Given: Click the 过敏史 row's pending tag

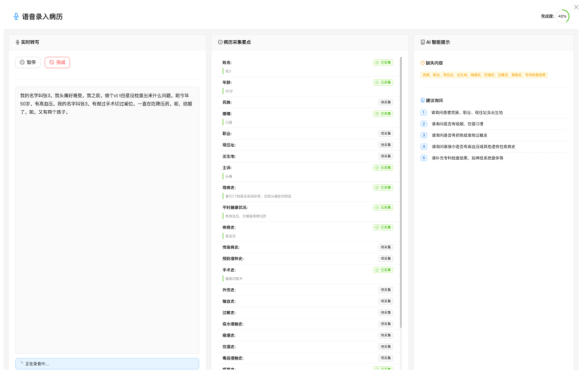Looking at the screenshot, I should (386, 312).
